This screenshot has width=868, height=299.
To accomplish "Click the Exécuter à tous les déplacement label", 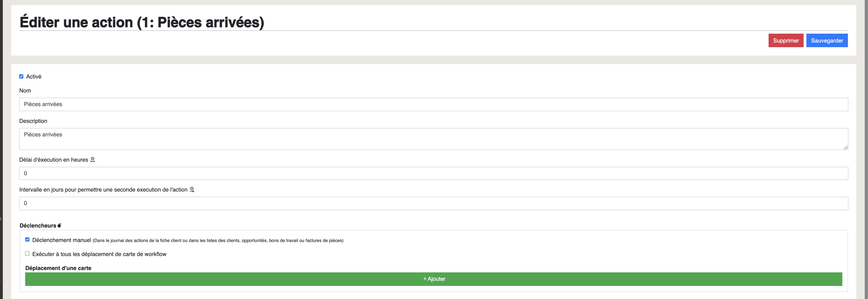I will [99, 254].
